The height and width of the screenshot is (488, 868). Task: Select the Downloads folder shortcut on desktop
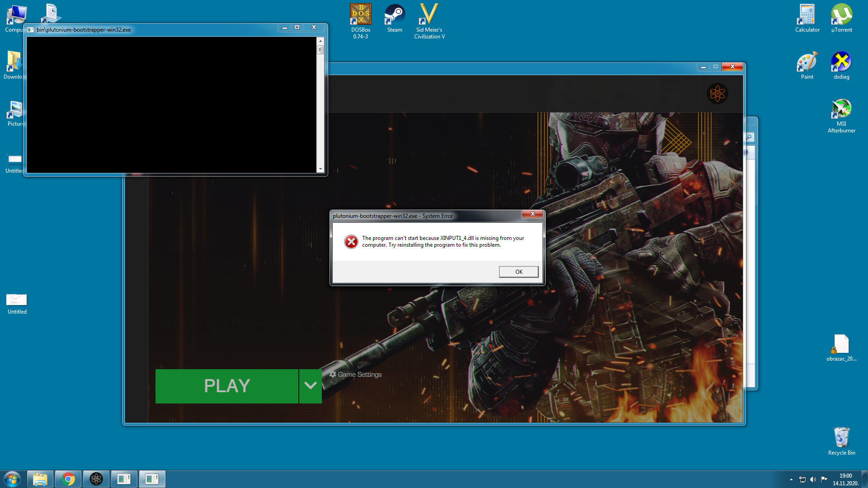pyautogui.click(x=13, y=66)
